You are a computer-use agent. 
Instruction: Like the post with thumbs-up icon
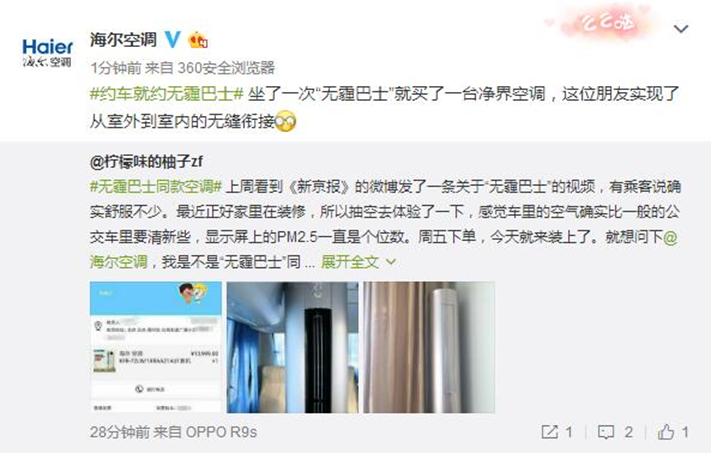point(666,431)
